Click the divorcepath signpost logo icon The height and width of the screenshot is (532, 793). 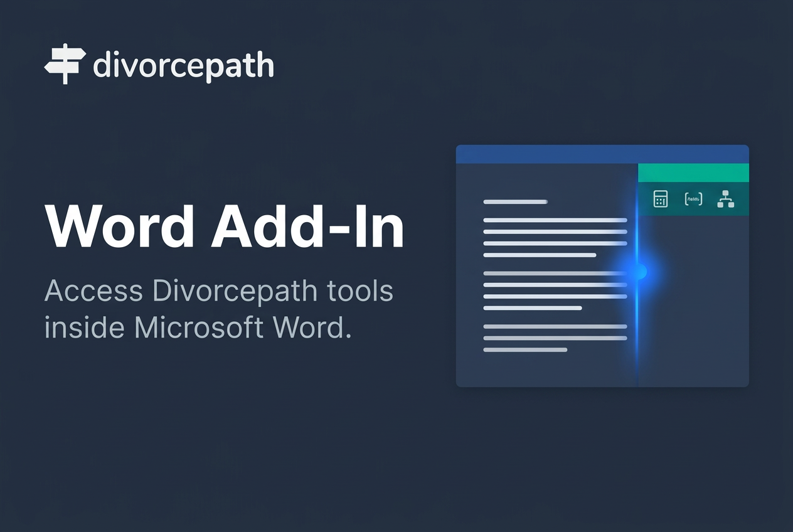[65, 64]
